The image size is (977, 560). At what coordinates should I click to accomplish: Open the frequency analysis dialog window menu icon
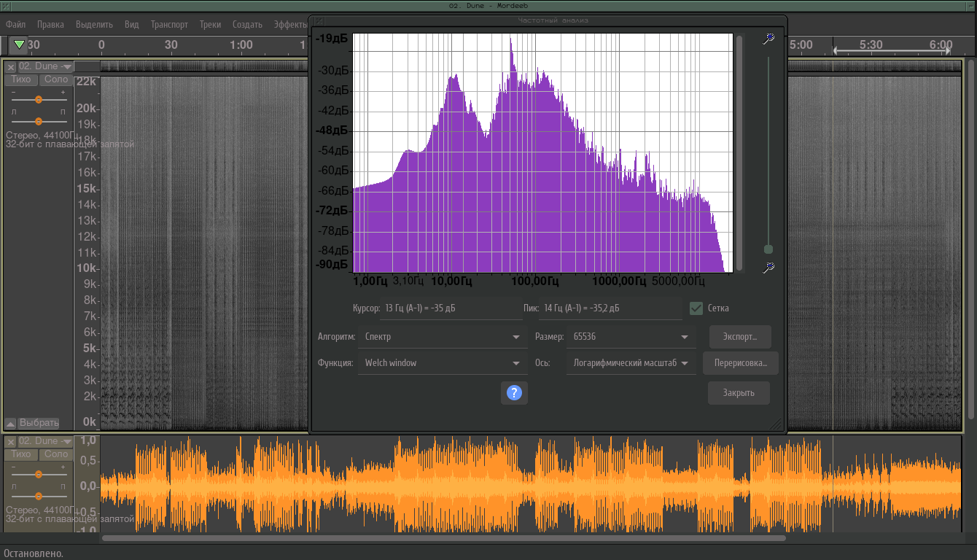319,21
